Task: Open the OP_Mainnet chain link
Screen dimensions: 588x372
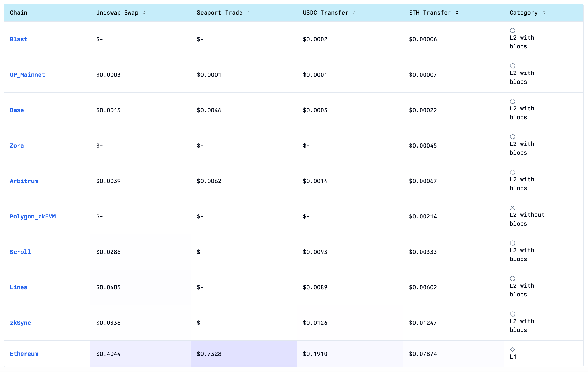Action: (x=27, y=75)
